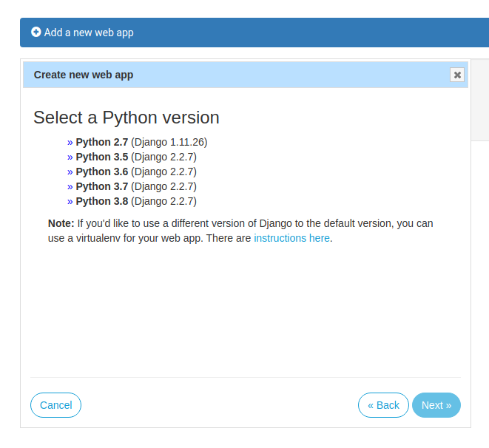Close the Create new web app dialog
489x448 pixels.
[457, 75]
